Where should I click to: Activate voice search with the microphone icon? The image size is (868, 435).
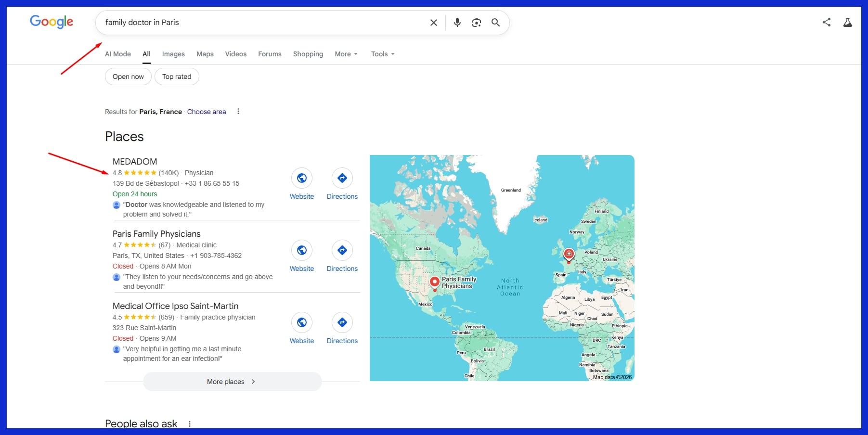coord(456,22)
